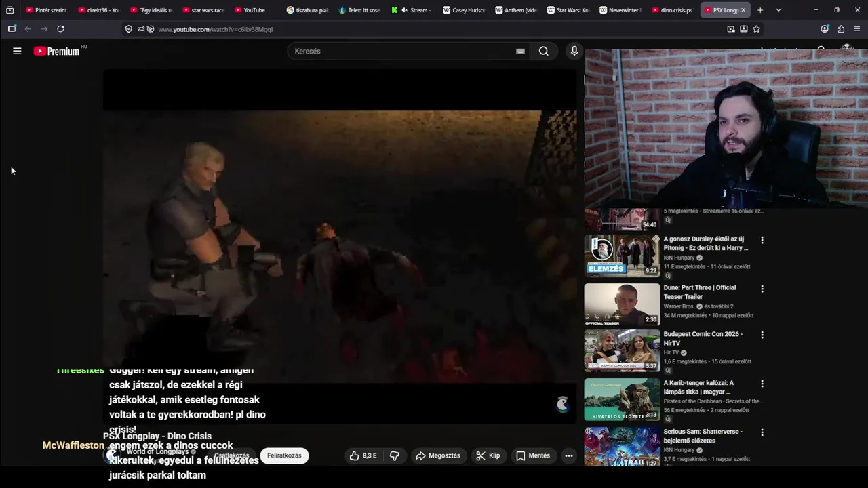Open Serious Sam: Shatterverse thumbnail
Viewport: 868px width, 488px height.
click(622, 447)
